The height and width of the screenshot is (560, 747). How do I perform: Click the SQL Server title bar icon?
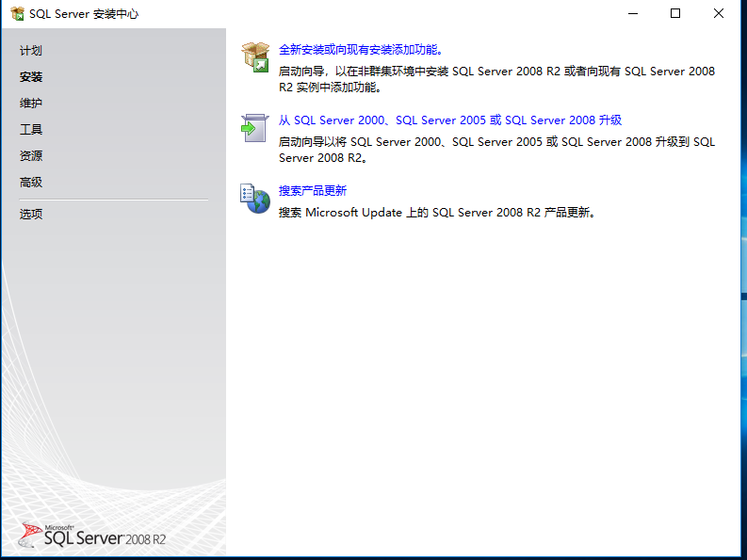click(x=18, y=14)
